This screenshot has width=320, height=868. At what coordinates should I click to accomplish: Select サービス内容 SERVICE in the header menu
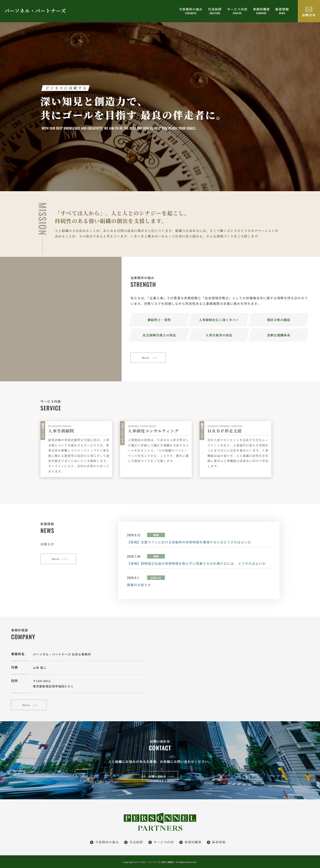pyautogui.click(x=237, y=11)
